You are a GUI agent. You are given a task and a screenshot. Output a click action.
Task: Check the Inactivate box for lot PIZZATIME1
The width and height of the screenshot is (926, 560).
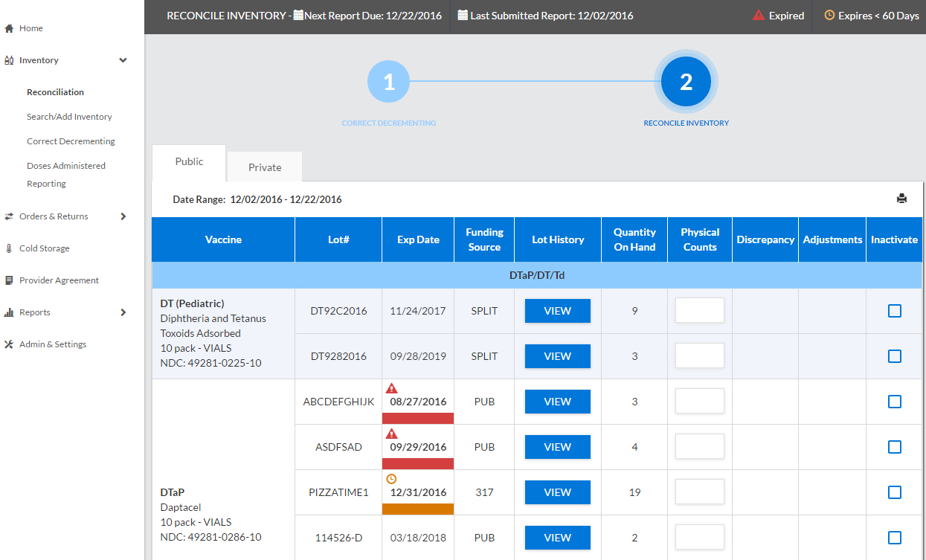[894, 492]
